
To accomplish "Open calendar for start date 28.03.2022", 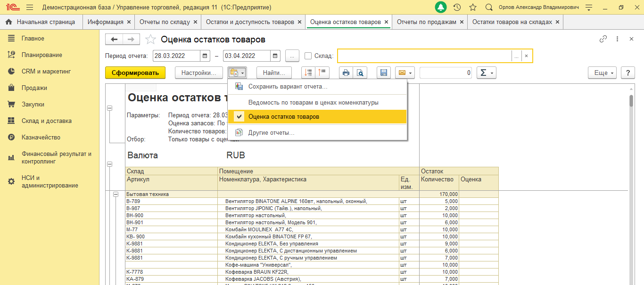I will (205, 56).
